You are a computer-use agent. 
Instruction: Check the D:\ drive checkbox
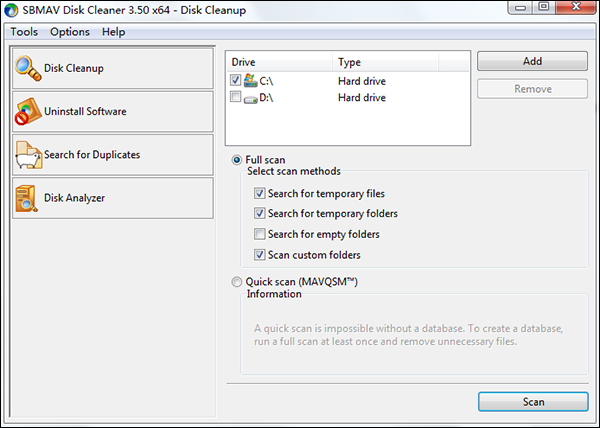[x=235, y=97]
